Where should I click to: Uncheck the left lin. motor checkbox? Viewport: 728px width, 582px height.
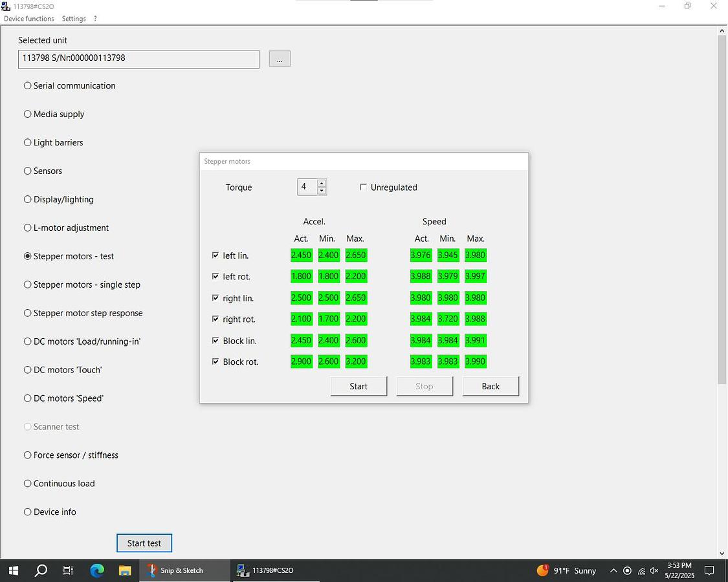215,255
